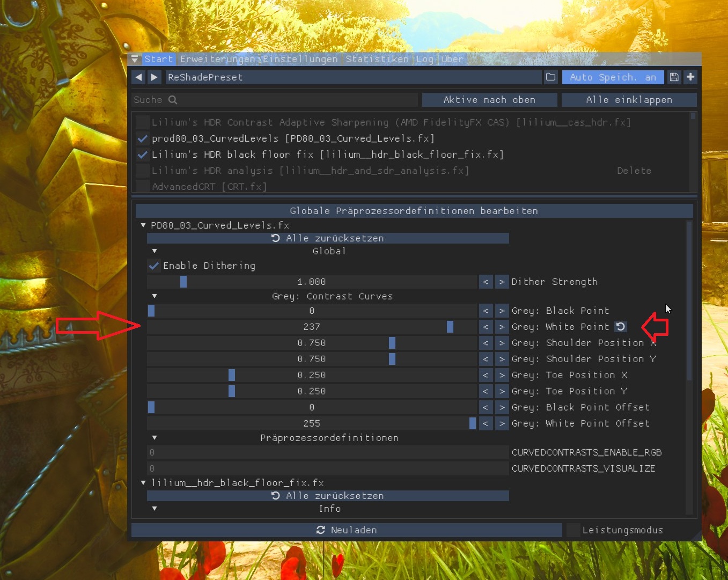Disable Lilium's HDR black floor fix effect
Viewport: 728px width, 580px height.
click(142, 155)
